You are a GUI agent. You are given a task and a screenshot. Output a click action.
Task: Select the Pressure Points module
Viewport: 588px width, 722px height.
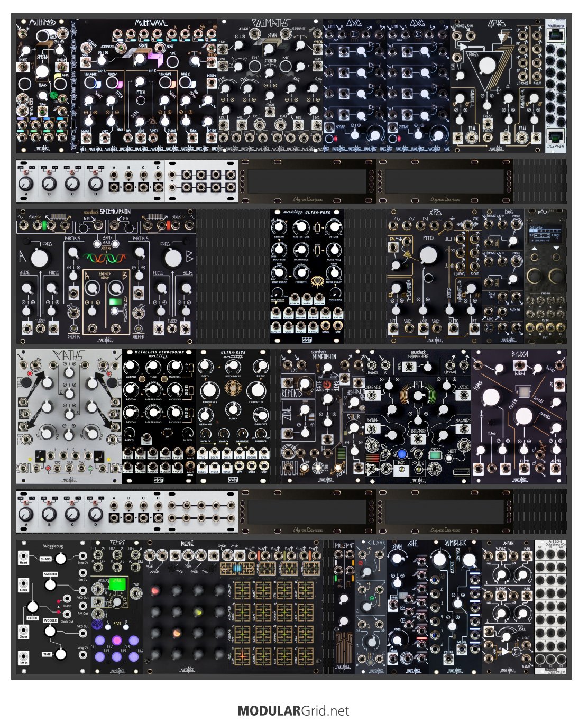344,607
